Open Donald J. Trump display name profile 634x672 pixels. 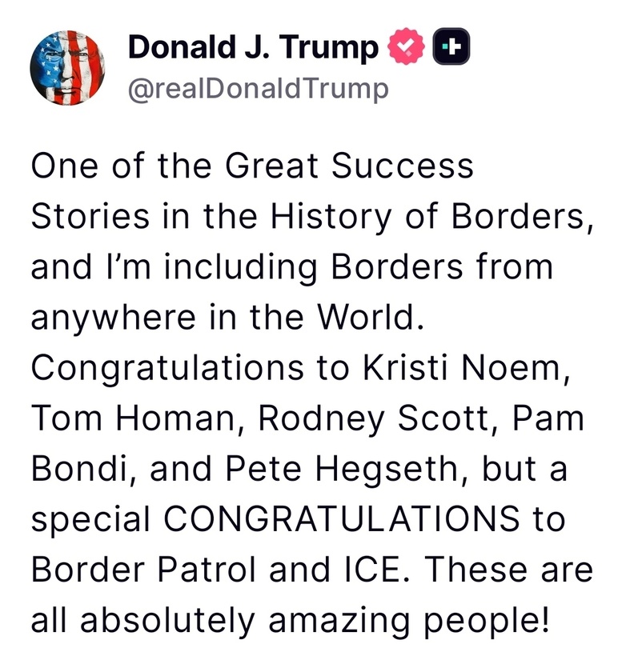pyautogui.click(x=253, y=46)
